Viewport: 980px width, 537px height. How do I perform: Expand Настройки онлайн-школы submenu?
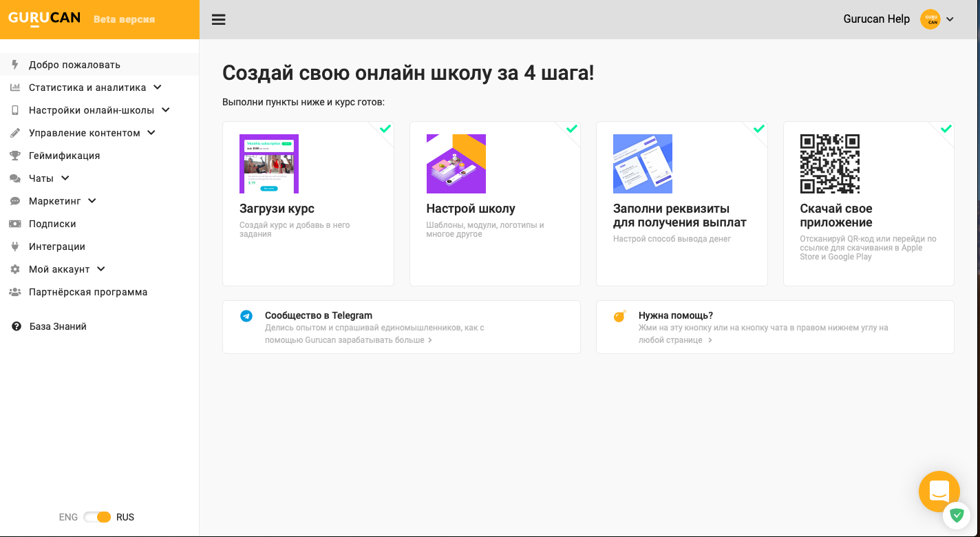[166, 110]
